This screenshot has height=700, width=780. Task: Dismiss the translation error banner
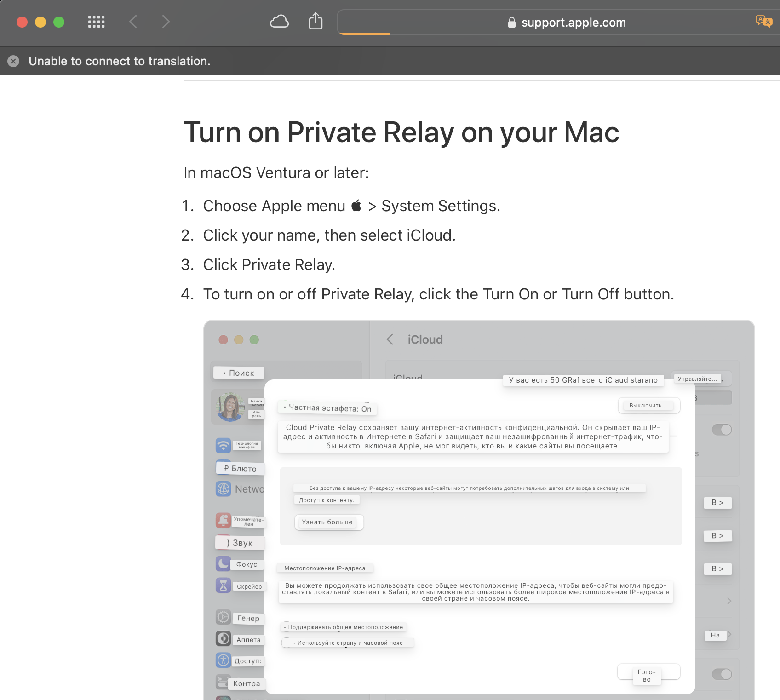tap(13, 61)
